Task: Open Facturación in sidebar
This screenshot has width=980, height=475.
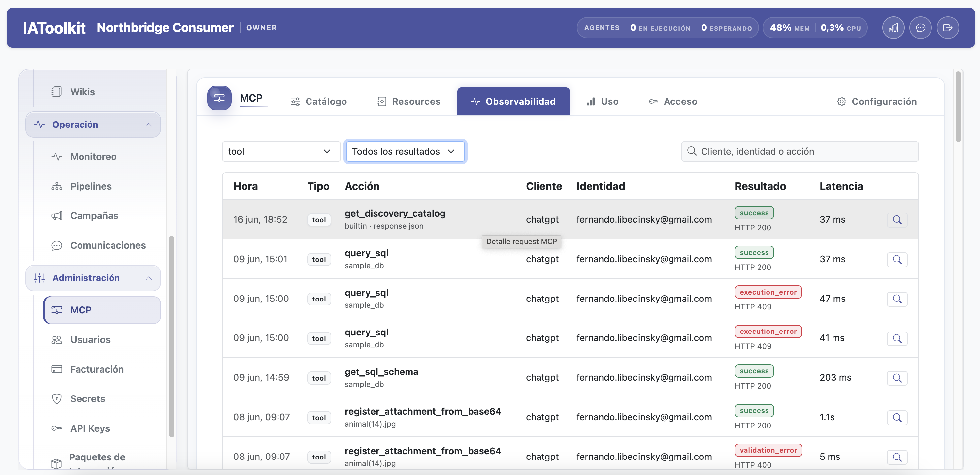Action: pos(97,369)
